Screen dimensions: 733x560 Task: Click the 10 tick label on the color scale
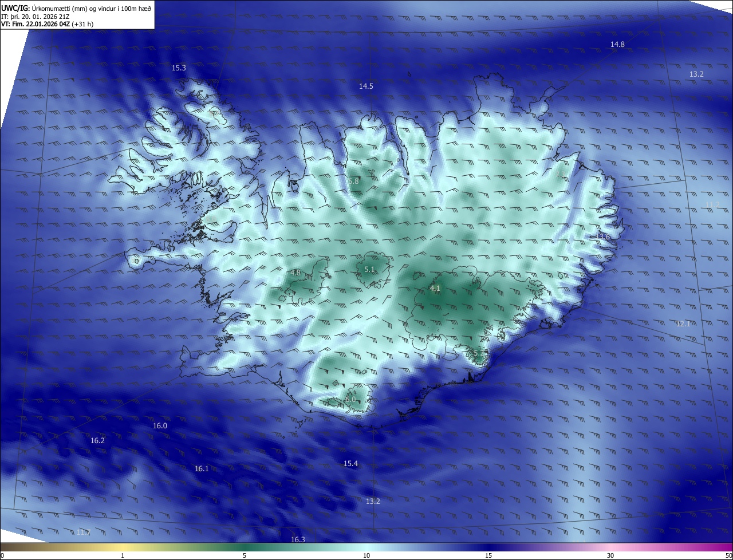(x=366, y=555)
